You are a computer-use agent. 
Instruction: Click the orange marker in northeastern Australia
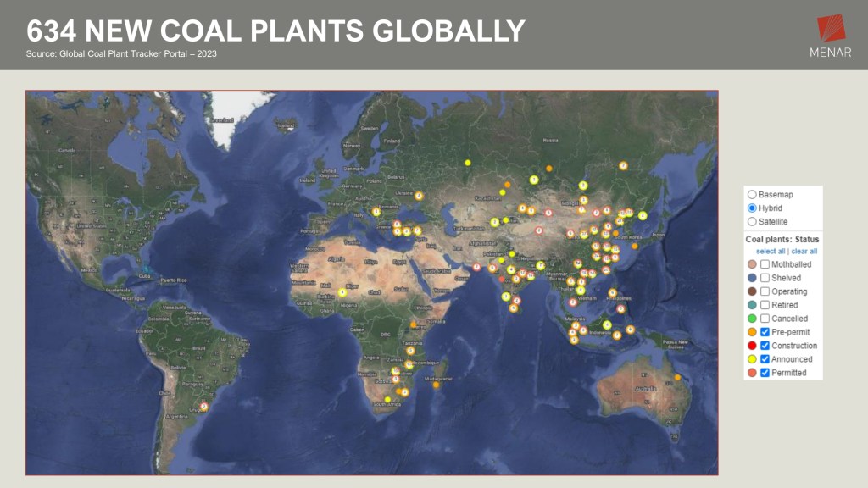(677, 377)
